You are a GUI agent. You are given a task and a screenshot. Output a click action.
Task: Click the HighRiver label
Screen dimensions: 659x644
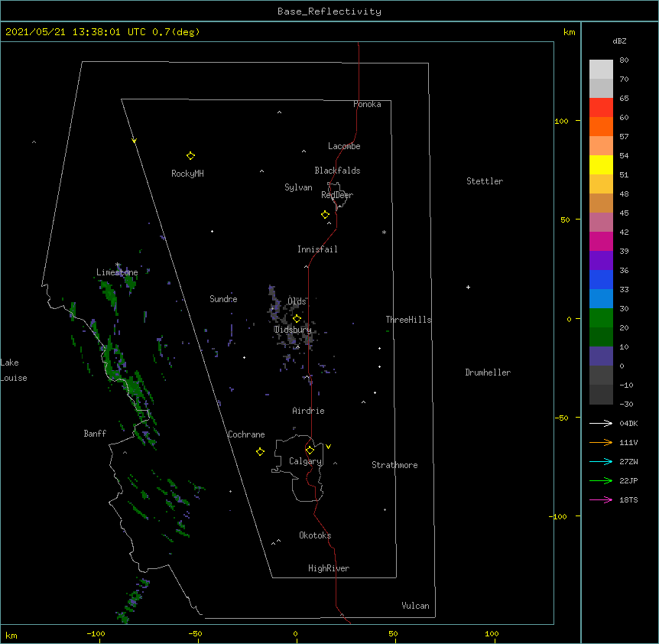[328, 568]
